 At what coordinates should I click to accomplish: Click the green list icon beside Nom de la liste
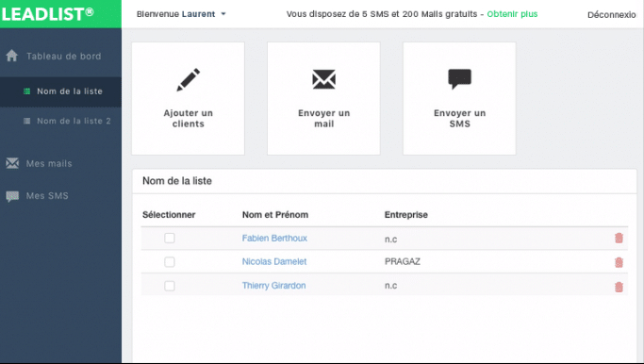coord(26,91)
